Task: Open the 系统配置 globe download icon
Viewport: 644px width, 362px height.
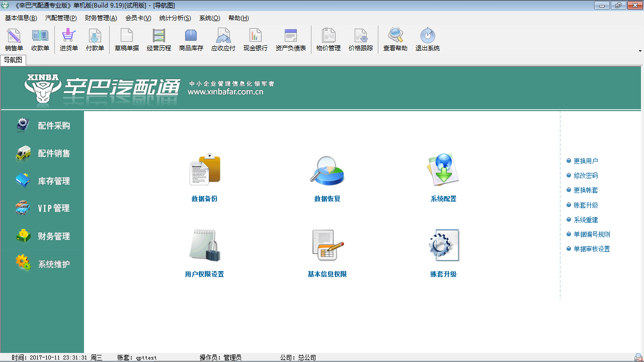Action: click(x=443, y=170)
